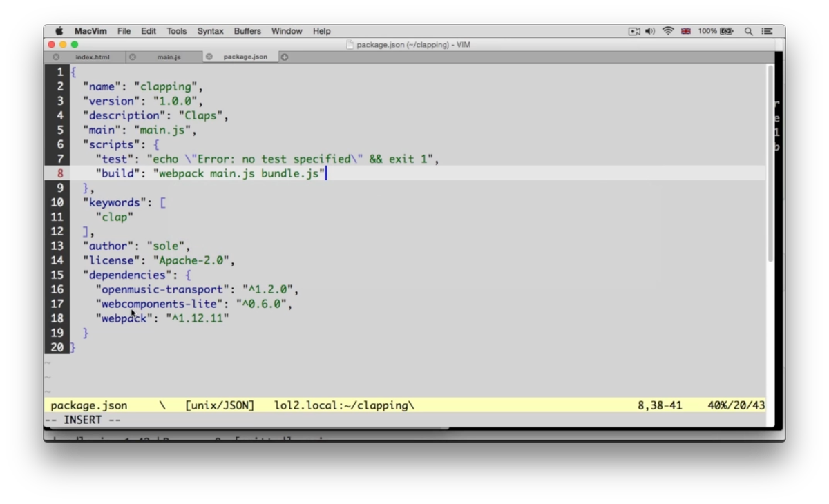Click the "sole" author value
This screenshot has height=504, width=829.
pos(166,246)
